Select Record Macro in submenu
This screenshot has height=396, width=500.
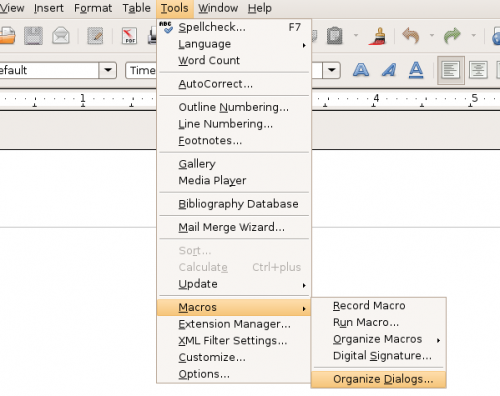point(379,306)
